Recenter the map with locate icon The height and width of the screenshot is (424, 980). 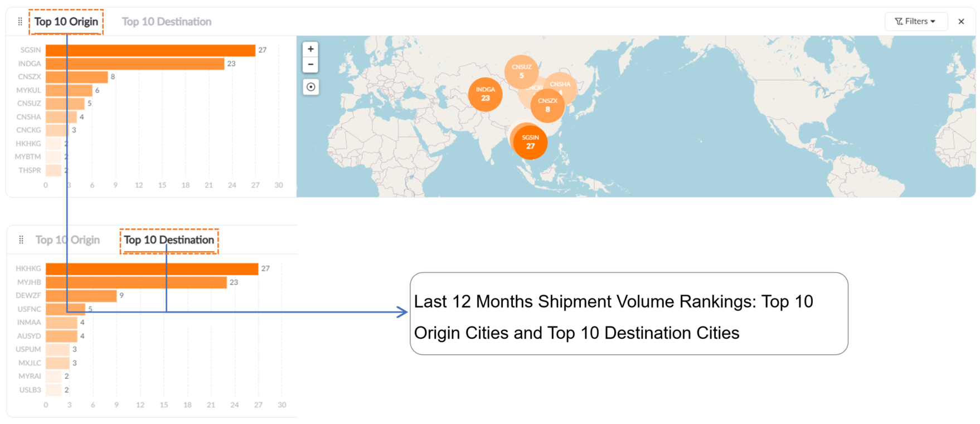click(311, 87)
